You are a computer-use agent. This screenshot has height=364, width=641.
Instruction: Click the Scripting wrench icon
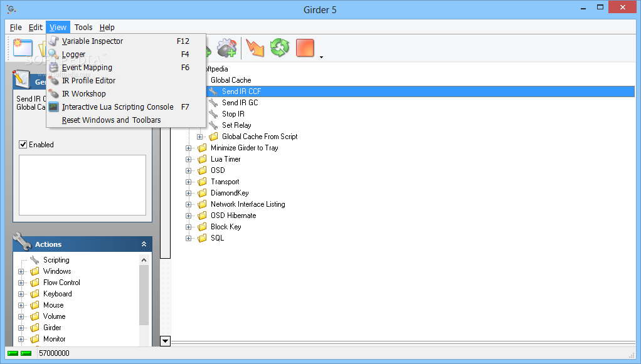point(34,260)
